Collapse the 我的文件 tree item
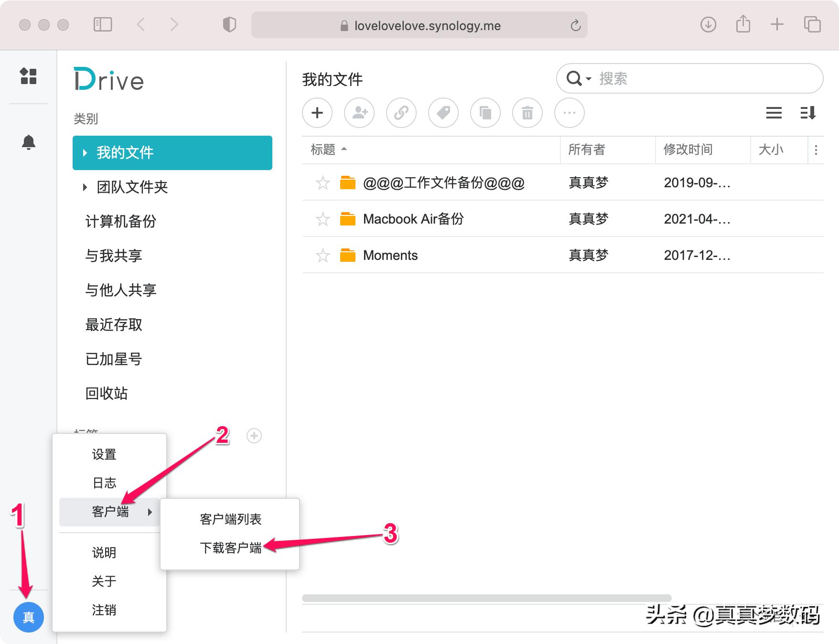This screenshot has width=839, height=644. (x=85, y=152)
